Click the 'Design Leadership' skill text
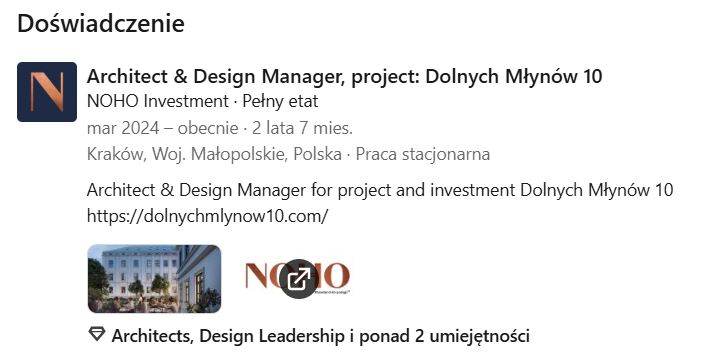This screenshot has height=364, width=713. (x=271, y=336)
